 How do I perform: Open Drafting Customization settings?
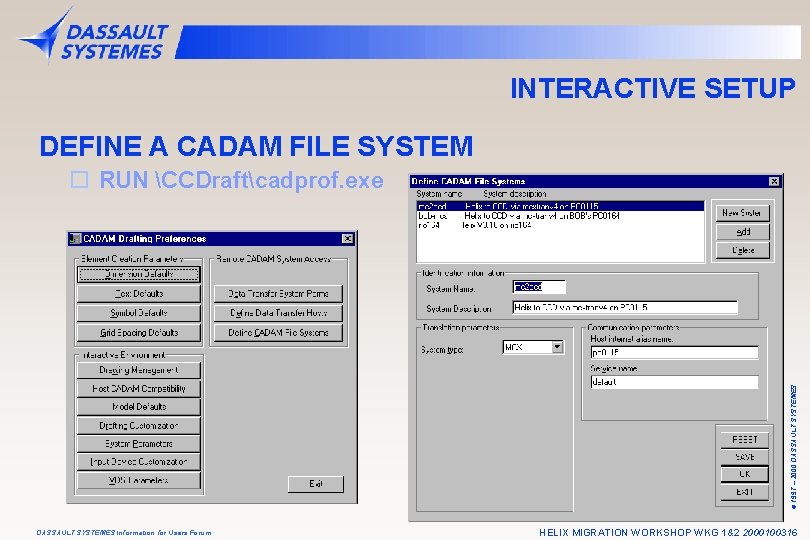coord(138,425)
